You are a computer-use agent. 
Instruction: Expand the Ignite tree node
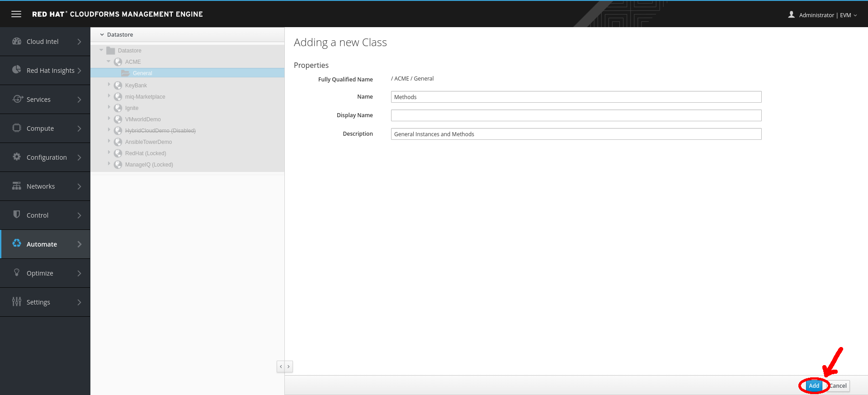click(109, 107)
